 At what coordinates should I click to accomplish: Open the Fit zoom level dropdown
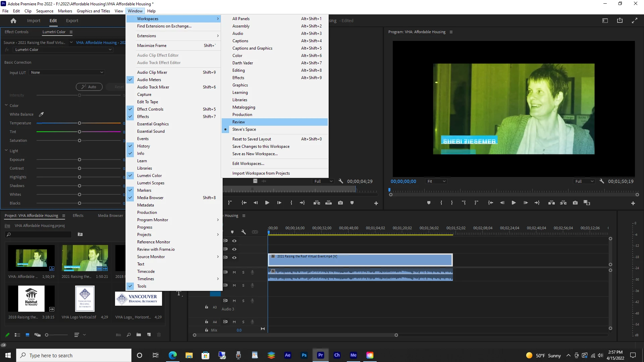pyautogui.click(x=436, y=181)
